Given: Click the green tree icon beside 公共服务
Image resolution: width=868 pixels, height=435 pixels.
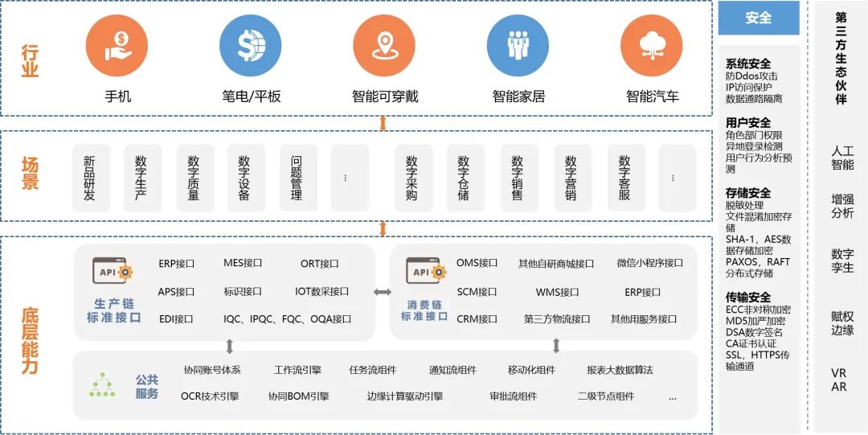Looking at the screenshot, I should coord(102,386).
